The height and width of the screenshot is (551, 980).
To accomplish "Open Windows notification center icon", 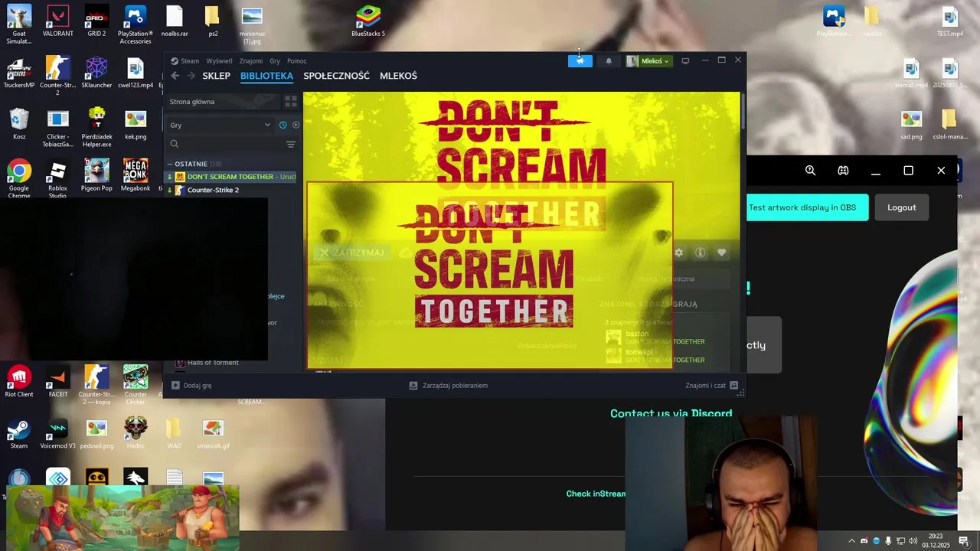I will (x=964, y=541).
